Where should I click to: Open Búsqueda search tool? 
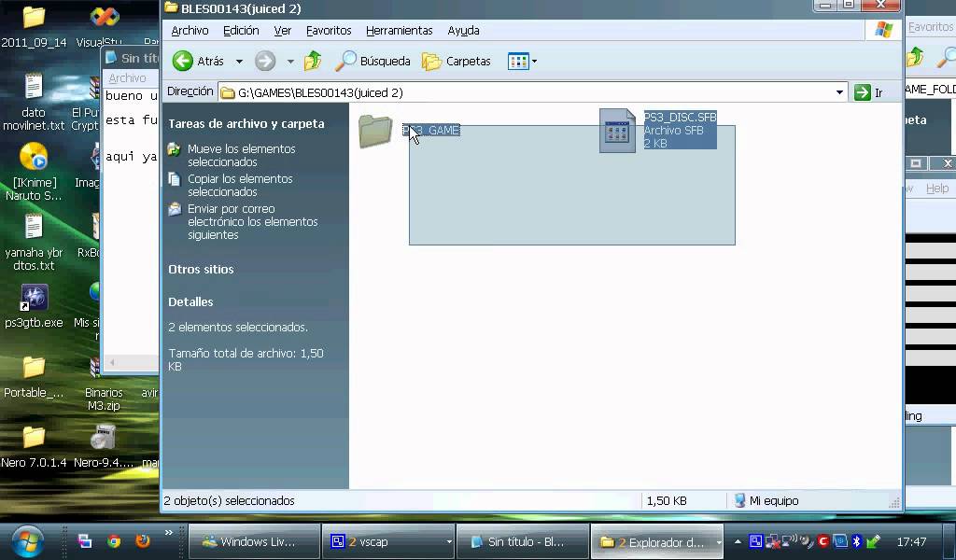click(373, 61)
